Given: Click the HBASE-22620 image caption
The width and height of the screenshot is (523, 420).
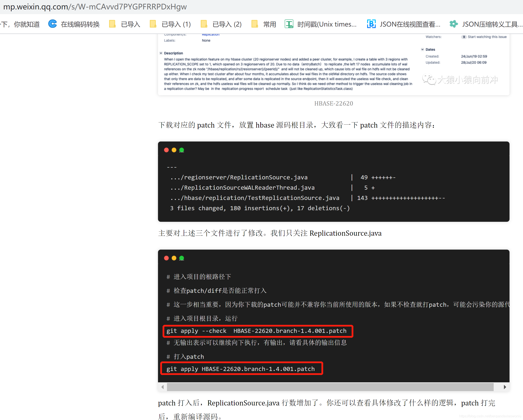Looking at the screenshot, I should [x=333, y=104].
